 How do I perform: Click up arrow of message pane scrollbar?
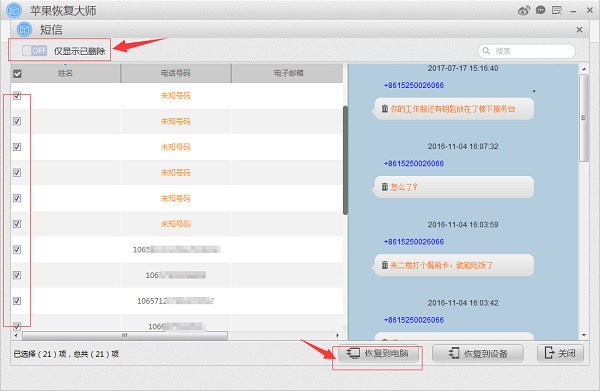584,69
